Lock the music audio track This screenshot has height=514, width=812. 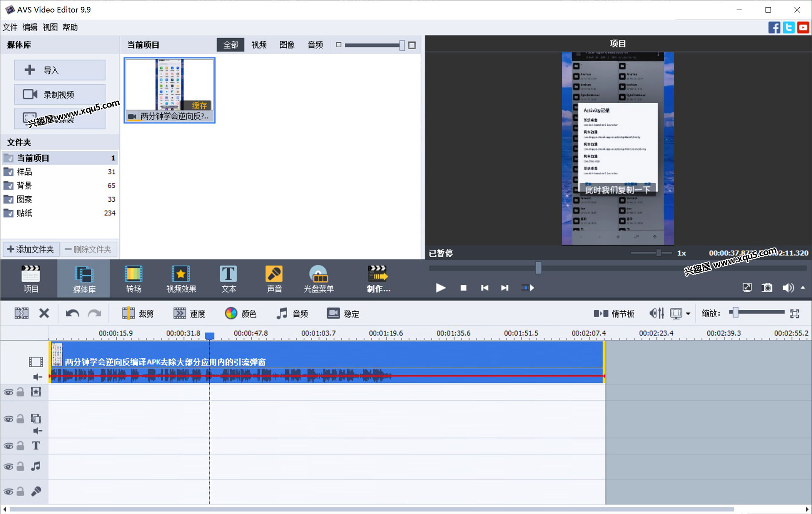20,466
